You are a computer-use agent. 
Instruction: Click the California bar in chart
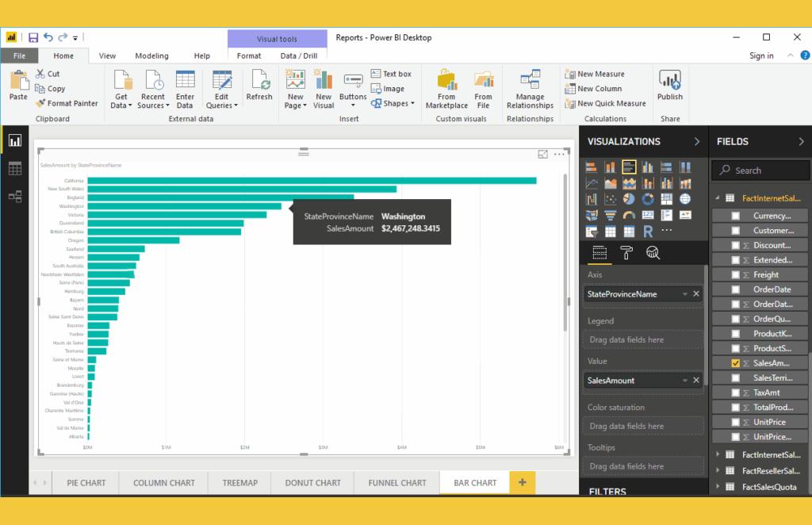tap(312, 181)
